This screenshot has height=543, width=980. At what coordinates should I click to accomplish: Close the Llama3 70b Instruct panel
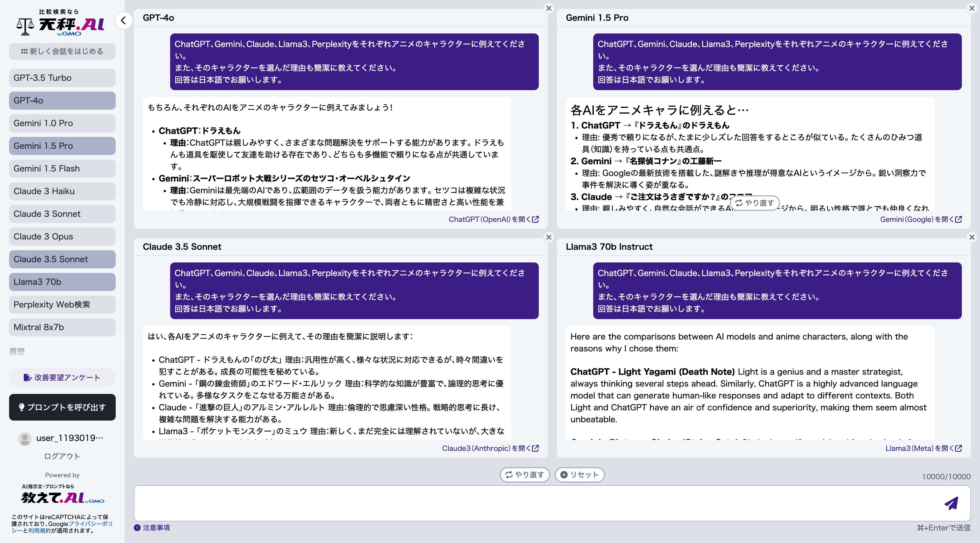click(x=971, y=237)
